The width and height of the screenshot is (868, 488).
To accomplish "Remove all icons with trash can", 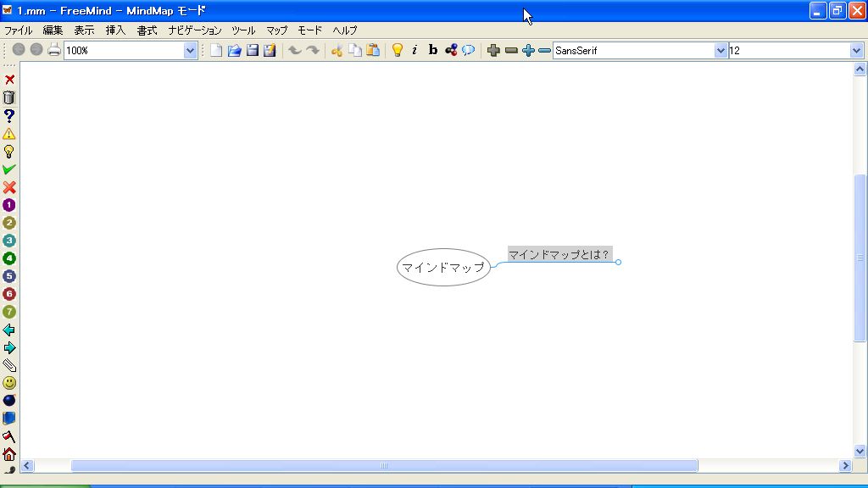I will click(x=8, y=97).
